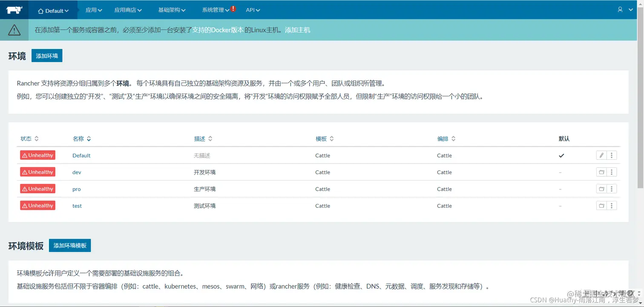Sort table by 模板 column
Image resolution: width=644 pixels, height=307 pixels.
point(325,139)
